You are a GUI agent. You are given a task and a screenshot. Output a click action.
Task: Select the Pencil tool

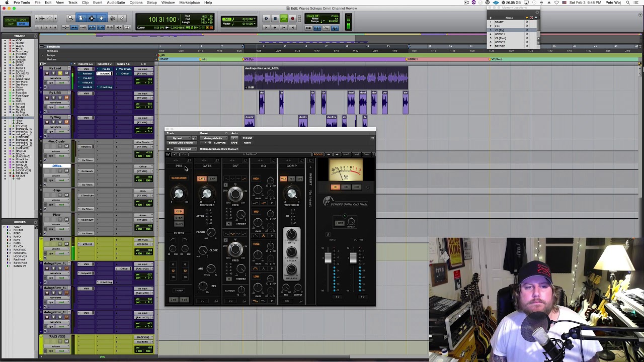122,18
